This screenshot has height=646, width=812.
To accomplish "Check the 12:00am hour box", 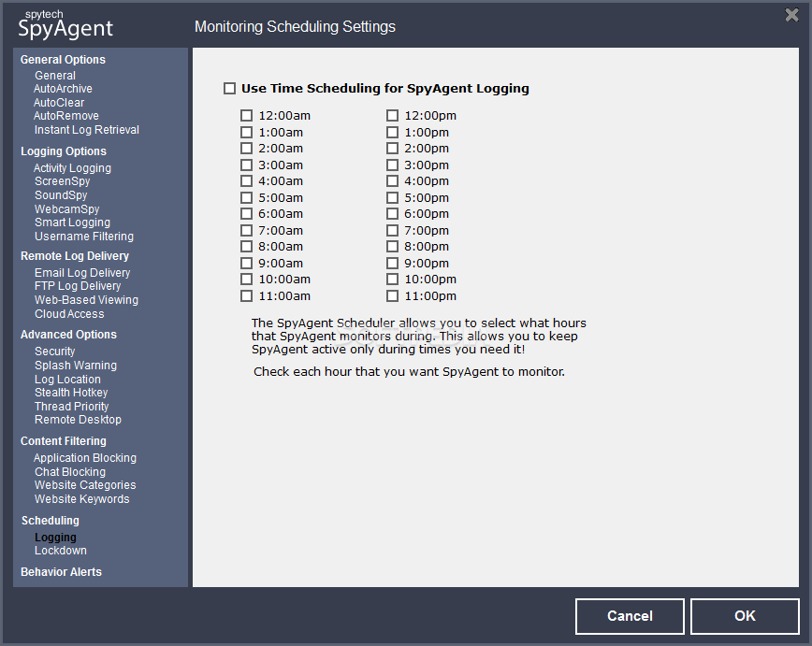I will tap(247, 115).
